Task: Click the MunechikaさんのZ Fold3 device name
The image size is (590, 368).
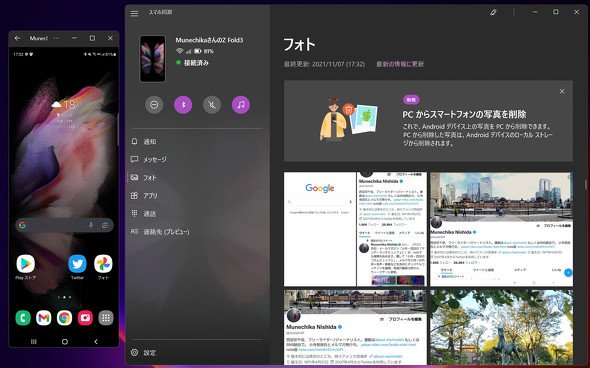Action: click(209, 40)
